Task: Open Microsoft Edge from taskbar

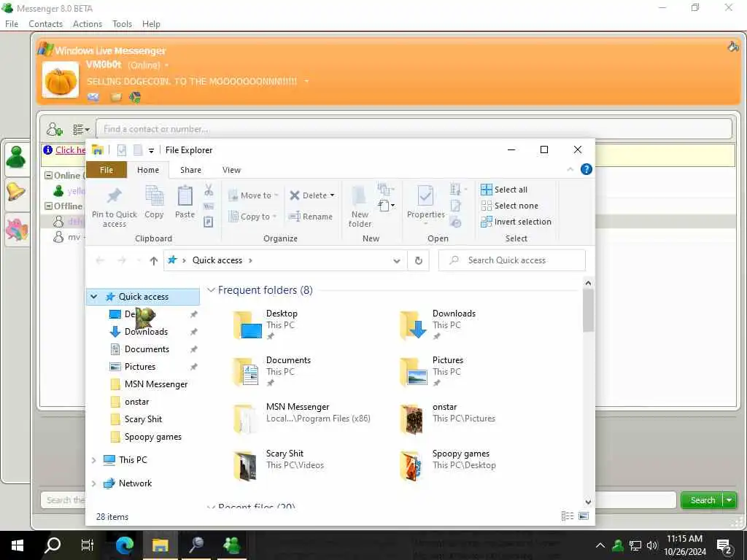Action: 125,545
